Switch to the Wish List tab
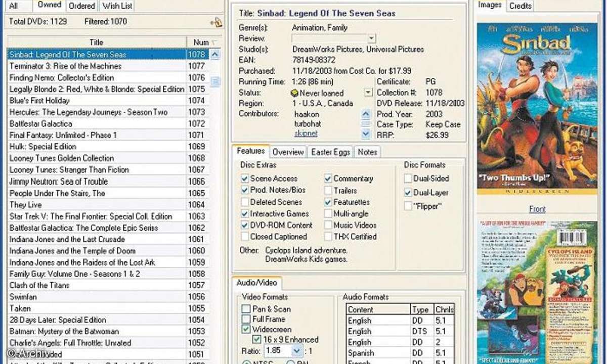The image size is (607, 364). (117, 6)
